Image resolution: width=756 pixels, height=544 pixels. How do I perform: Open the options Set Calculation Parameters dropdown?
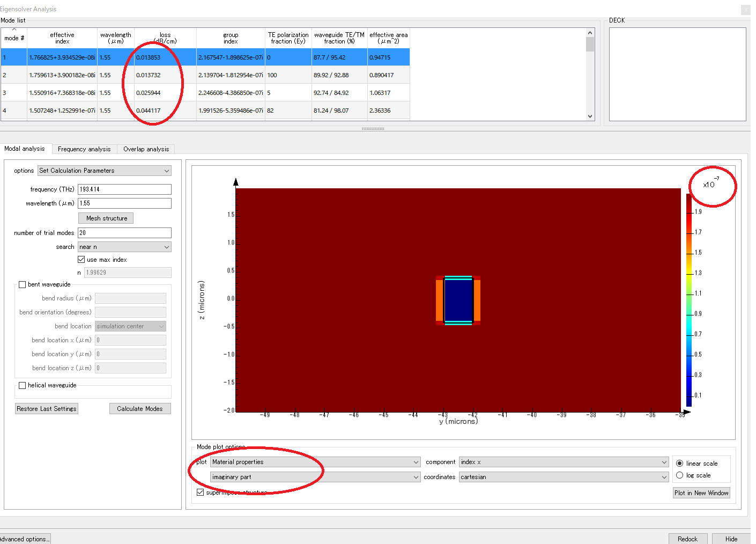click(105, 171)
